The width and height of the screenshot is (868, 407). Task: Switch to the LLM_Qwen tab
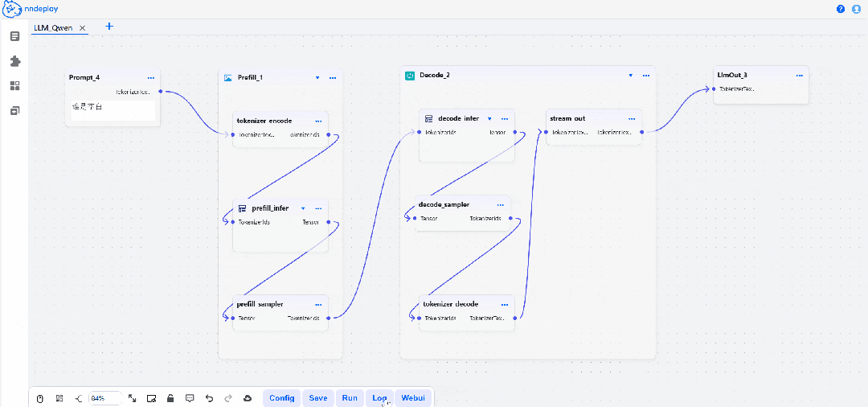tap(53, 27)
